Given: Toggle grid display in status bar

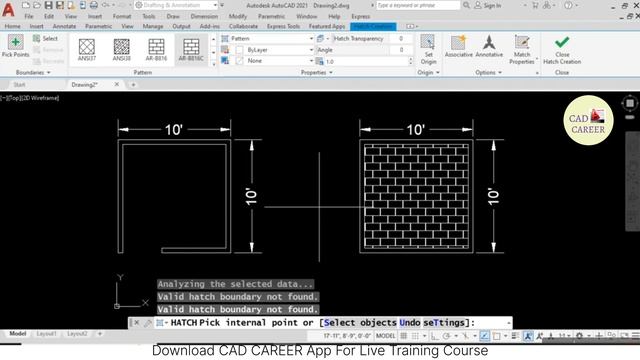Looking at the screenshot, I should pos(404,336).
